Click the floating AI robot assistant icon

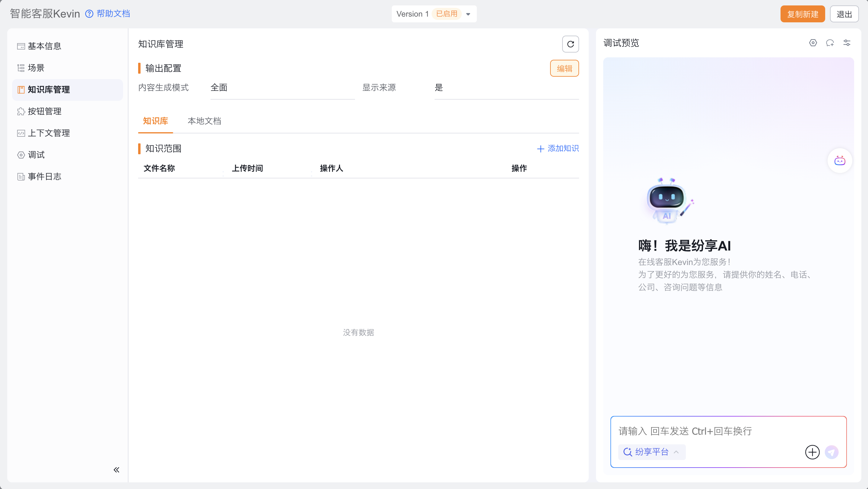coord(839,161)
